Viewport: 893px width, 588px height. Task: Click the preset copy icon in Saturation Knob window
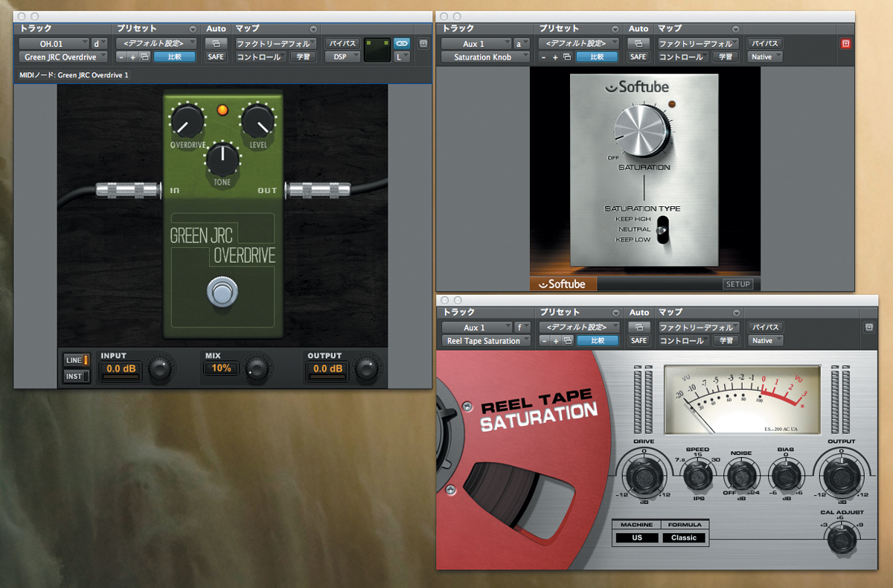(x=567, y=57)
